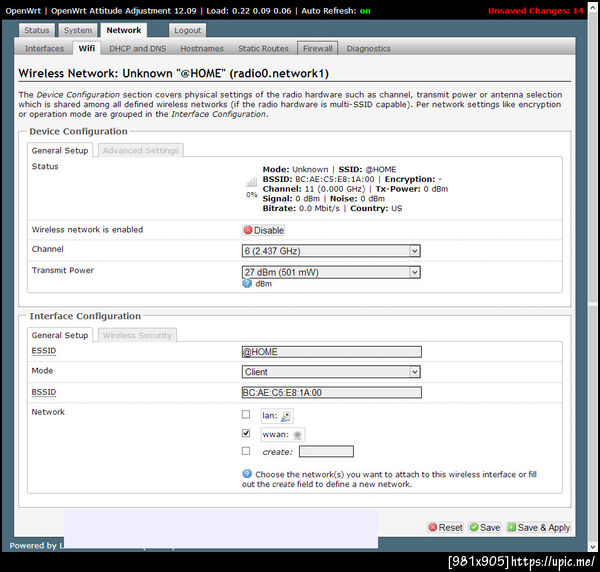The width and height of the screenshot is (600, 572).
Task: Open DHCP and DNS subtab
Action: coord(138,49)
